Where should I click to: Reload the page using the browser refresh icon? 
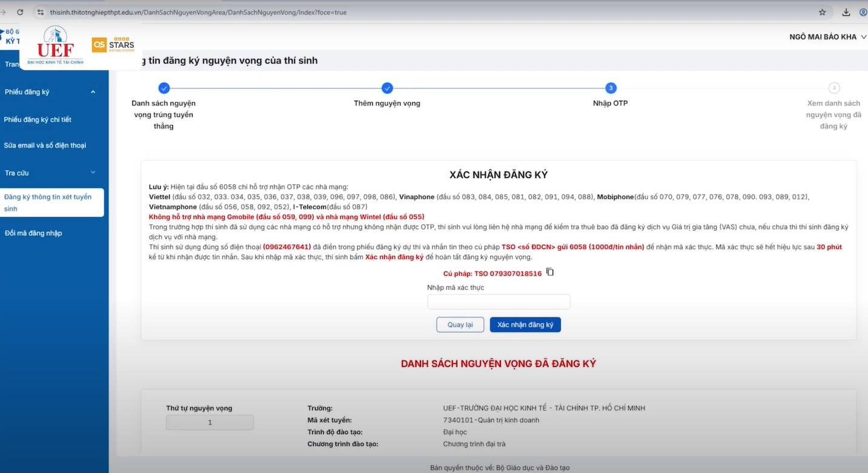20,12
